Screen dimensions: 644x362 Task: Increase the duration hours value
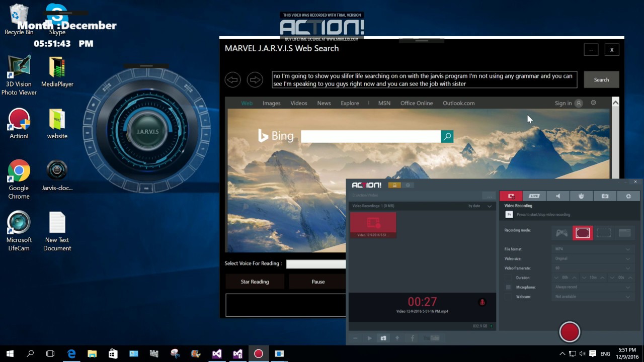[575, 278]
